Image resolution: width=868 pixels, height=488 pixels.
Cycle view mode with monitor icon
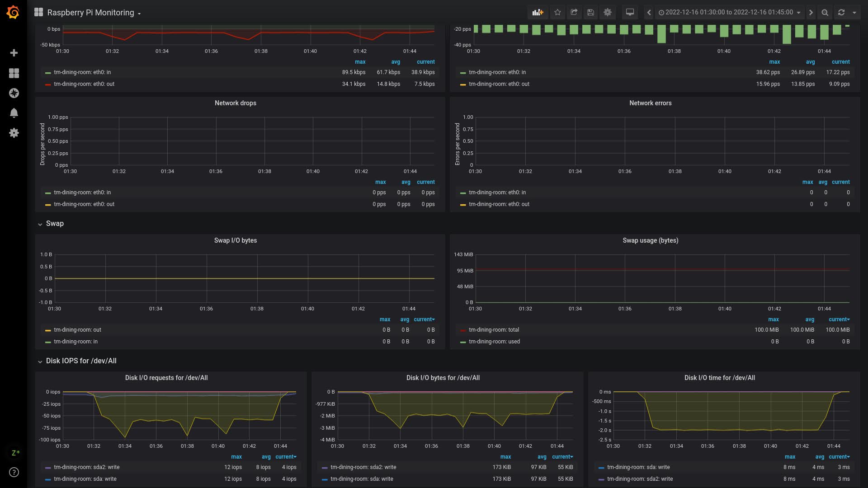(x=630, y=13)
